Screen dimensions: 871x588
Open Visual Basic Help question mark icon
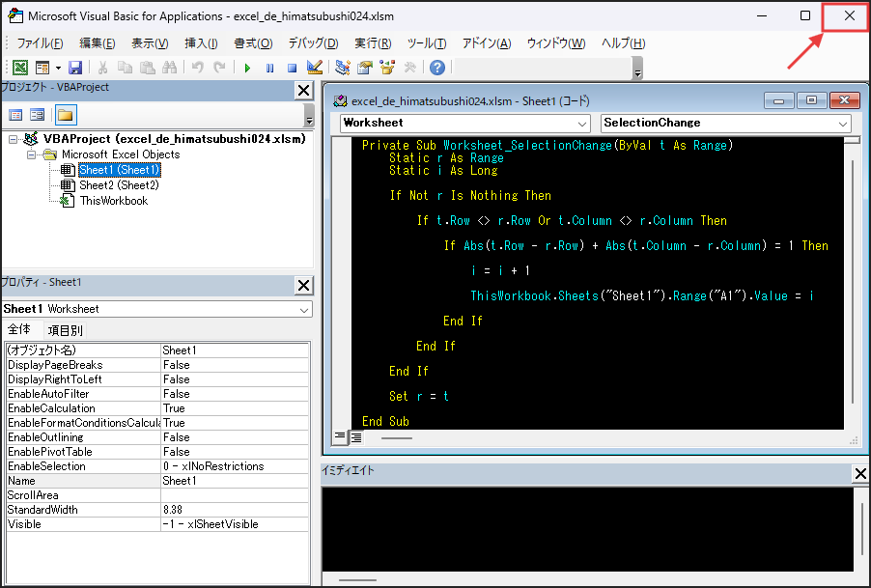pos(437,68)
